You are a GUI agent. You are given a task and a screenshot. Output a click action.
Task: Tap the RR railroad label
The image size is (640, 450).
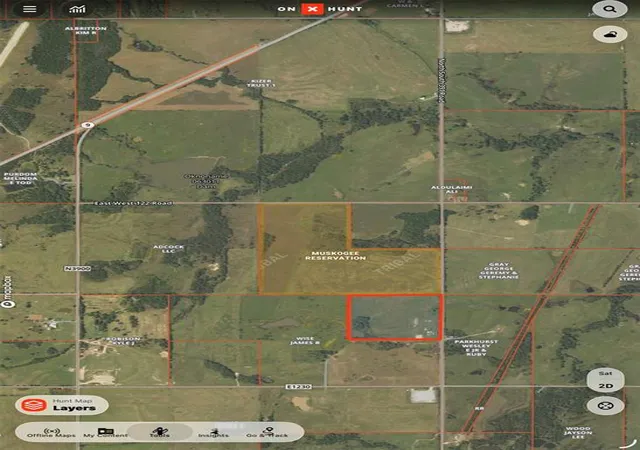point(479,408)
